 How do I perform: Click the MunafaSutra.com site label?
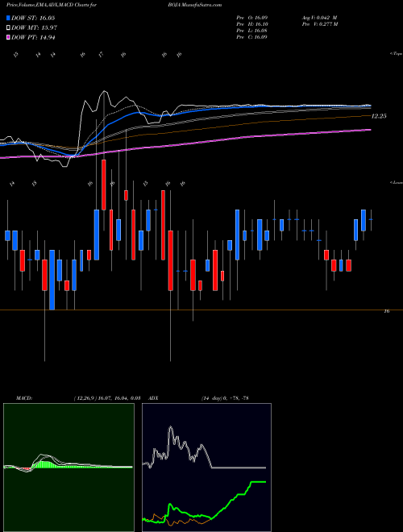pyautogui.click(x=201, y=5)
